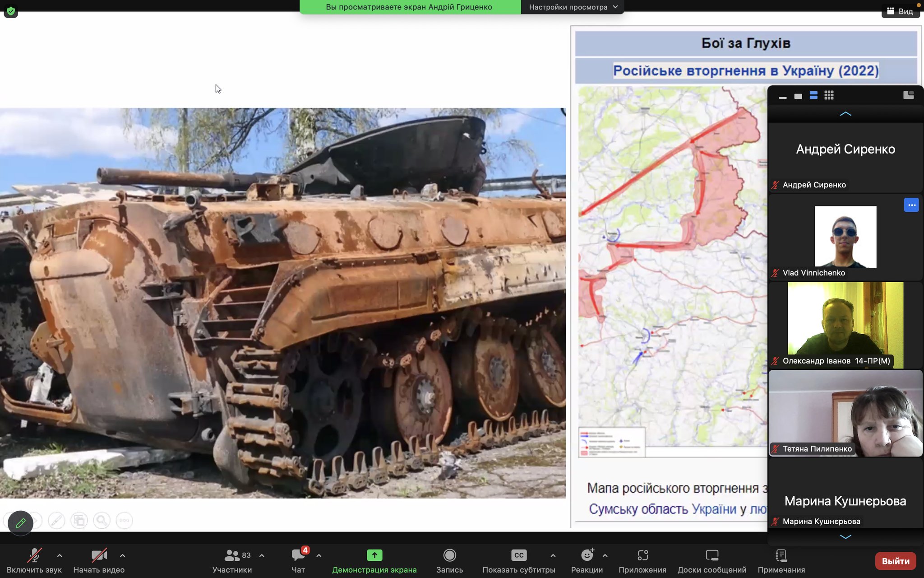Open blue more options on Vlad Vinnichenko tile
Image resolution: width=924 pixels, height=578 pixels.
pyautogui.click(x=911, y=205)
